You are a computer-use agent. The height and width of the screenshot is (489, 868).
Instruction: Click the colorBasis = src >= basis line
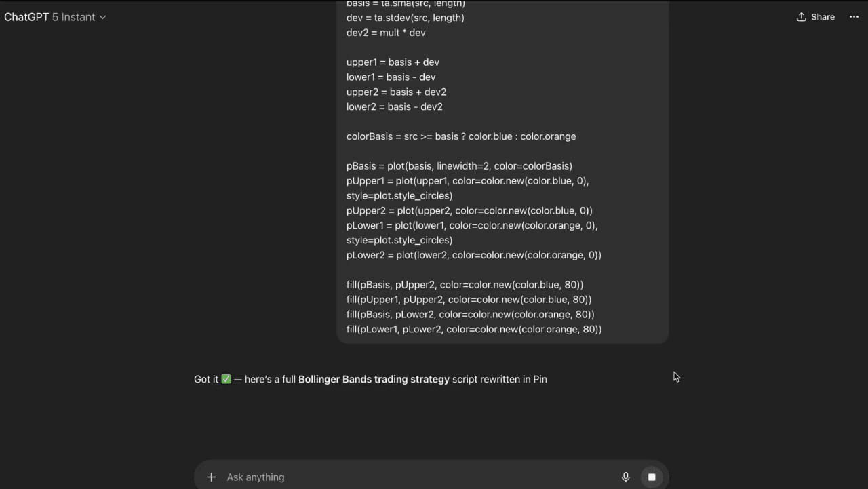coord(461,136)
